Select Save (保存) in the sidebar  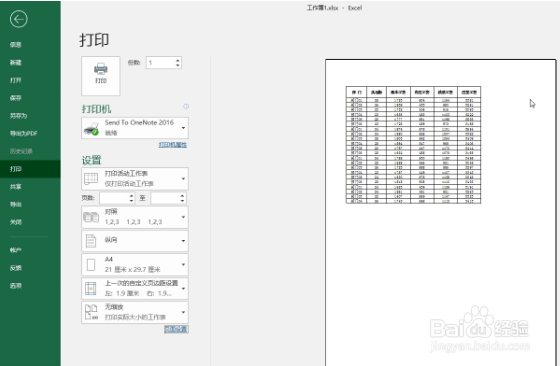16,98
